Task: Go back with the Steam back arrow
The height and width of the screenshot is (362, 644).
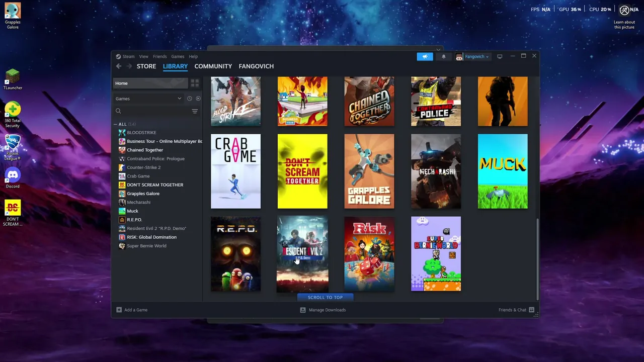Action: click(x=119, y=66)
